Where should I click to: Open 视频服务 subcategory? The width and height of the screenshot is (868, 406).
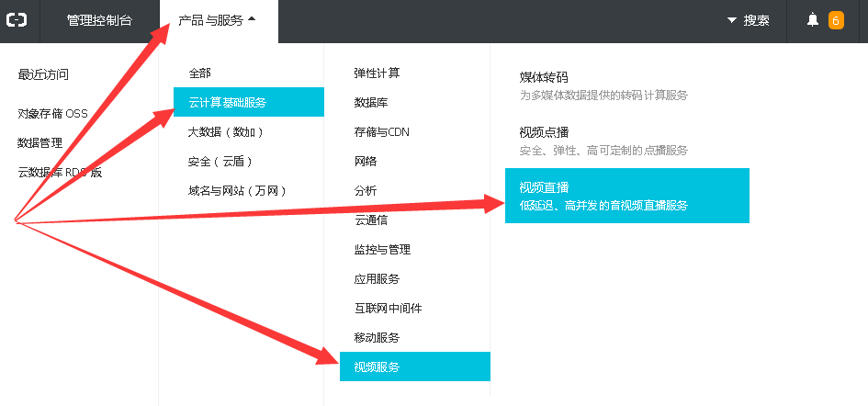point(414,367)
